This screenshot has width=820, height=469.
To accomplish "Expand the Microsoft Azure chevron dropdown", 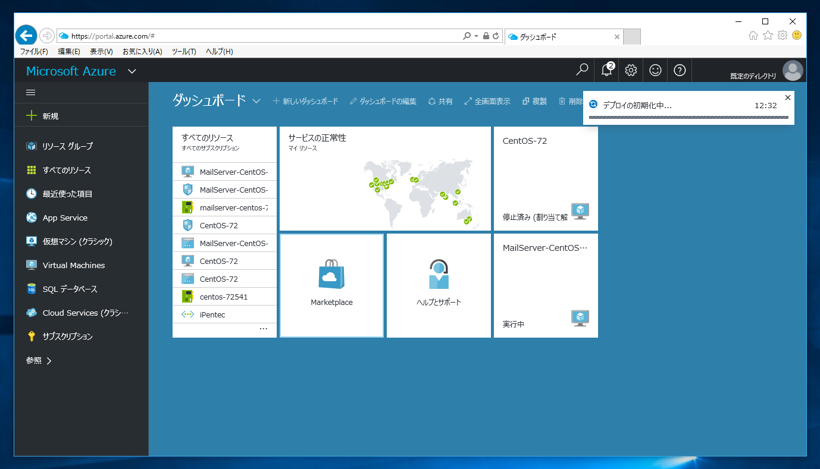I will (x=132, y=71).
